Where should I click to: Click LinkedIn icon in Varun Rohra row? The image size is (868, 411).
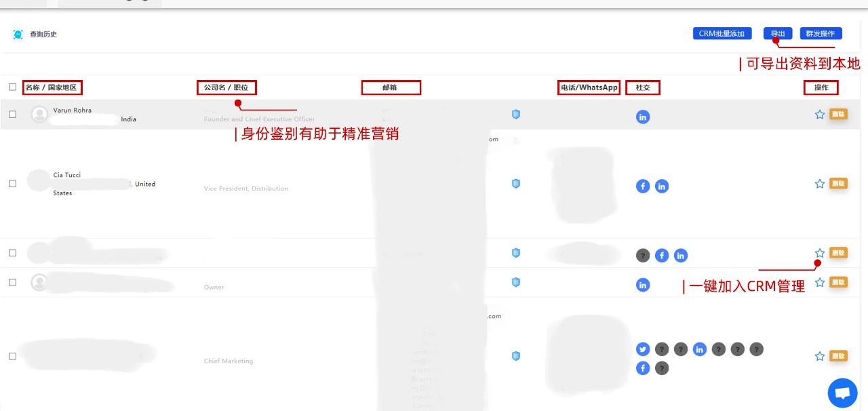[643, 117]
